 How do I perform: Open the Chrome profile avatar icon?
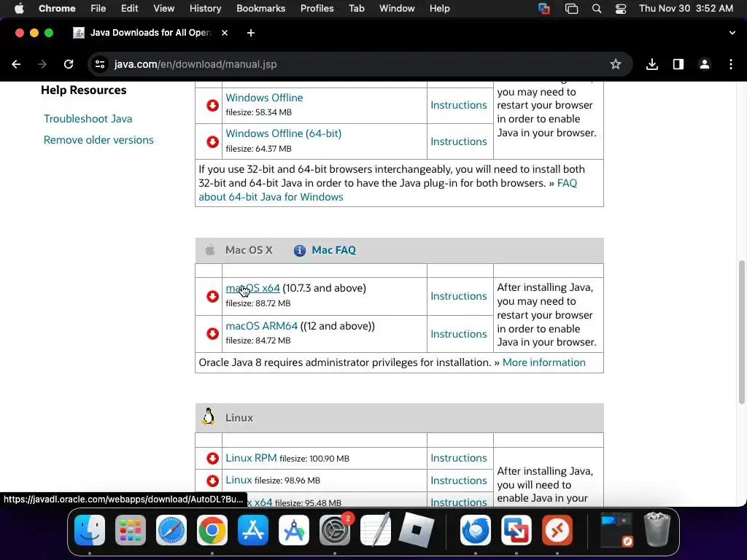click(705, 64)
